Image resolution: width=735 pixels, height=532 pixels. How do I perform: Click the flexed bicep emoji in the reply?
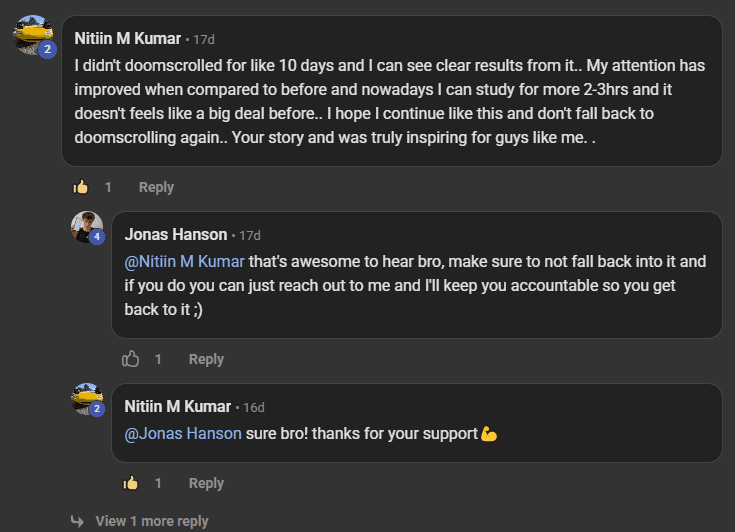pyautogui.click(x=489, y=434)
